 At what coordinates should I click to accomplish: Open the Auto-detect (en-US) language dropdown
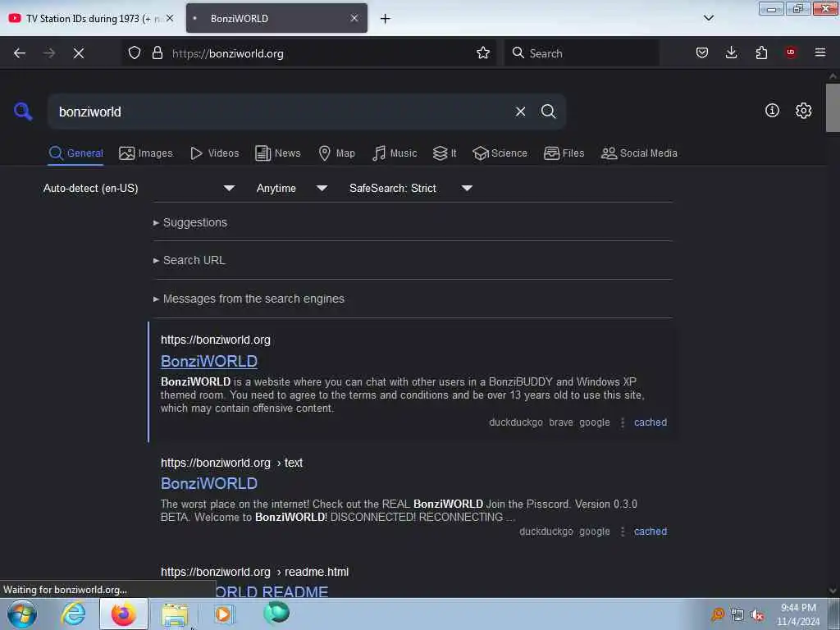(x=139, y=188)
